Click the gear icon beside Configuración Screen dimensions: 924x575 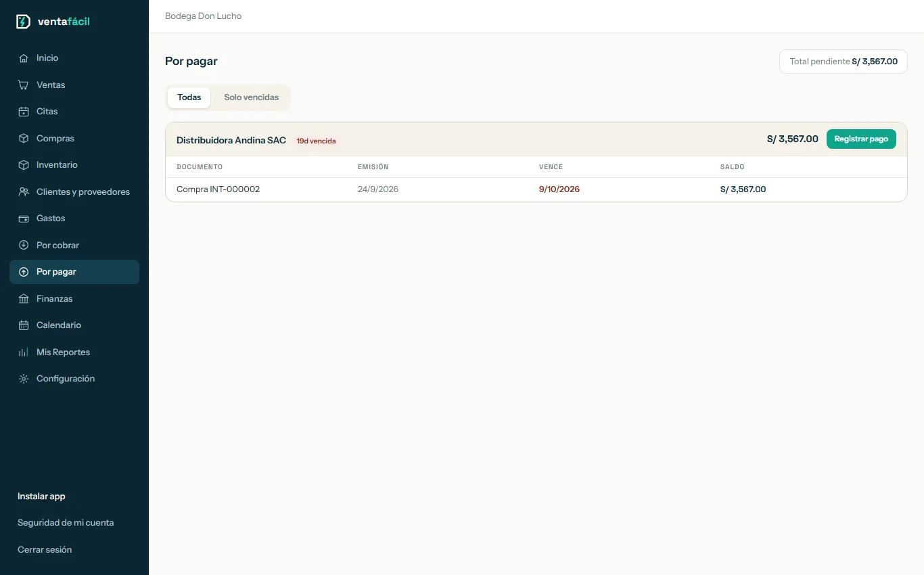pyautogui.click(x=24, y=379)
